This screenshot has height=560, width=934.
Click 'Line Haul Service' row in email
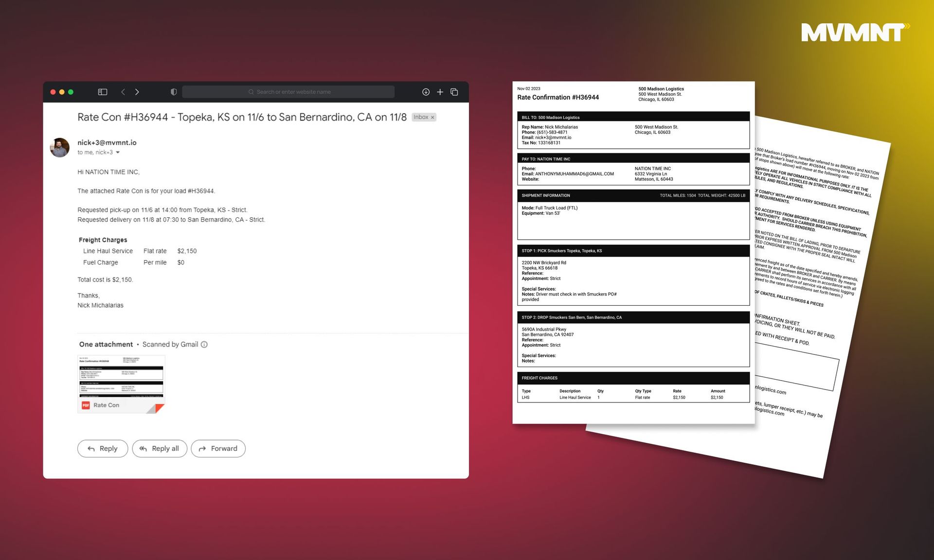point(140,251)
